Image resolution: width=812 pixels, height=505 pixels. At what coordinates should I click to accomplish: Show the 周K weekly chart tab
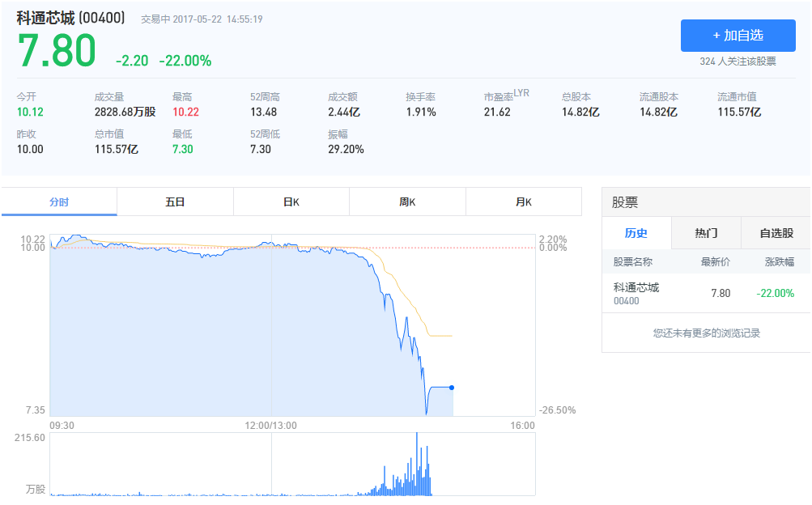pos(407,202)
